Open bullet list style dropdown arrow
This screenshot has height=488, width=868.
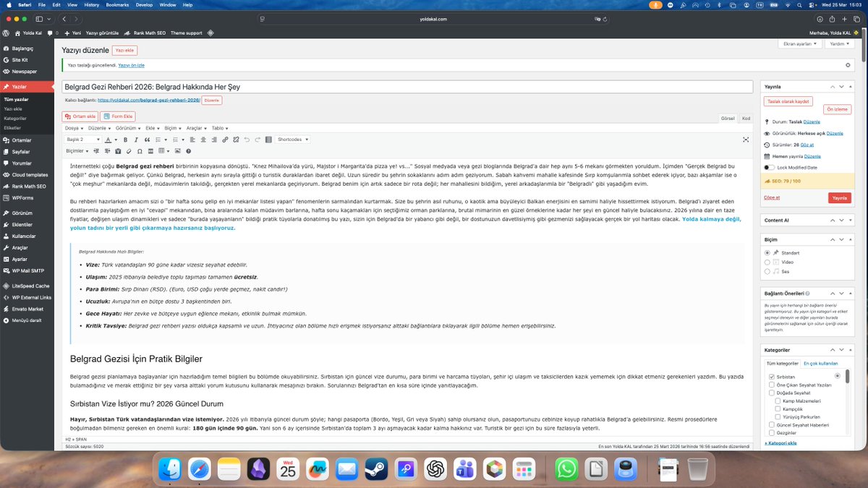[166, 140]
